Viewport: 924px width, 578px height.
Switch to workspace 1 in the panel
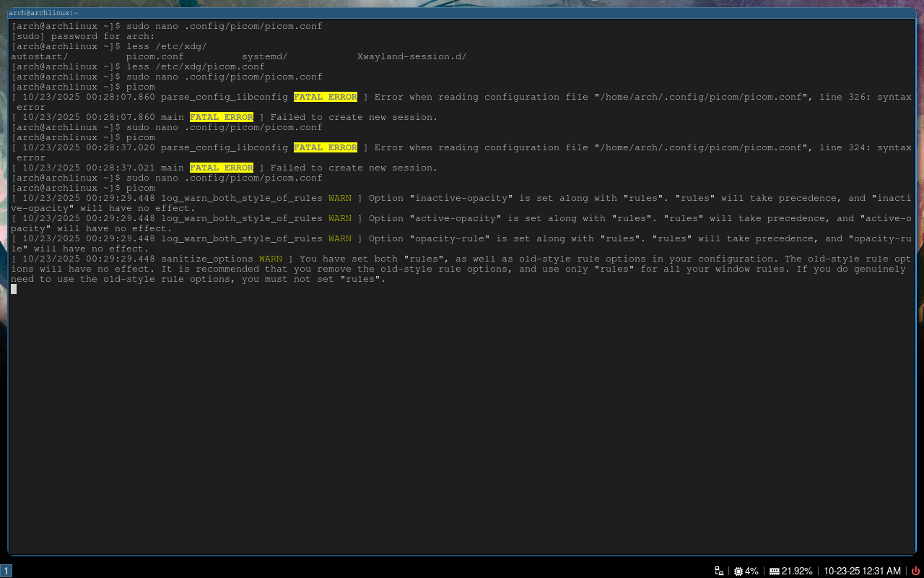click(6, 571)
